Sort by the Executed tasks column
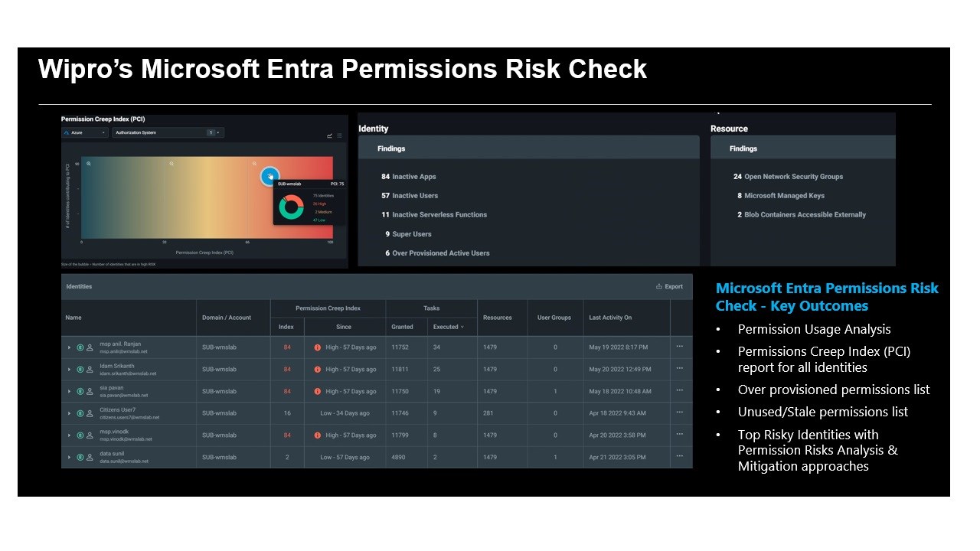This screenshot has width=980, height=551. point(448,327)
